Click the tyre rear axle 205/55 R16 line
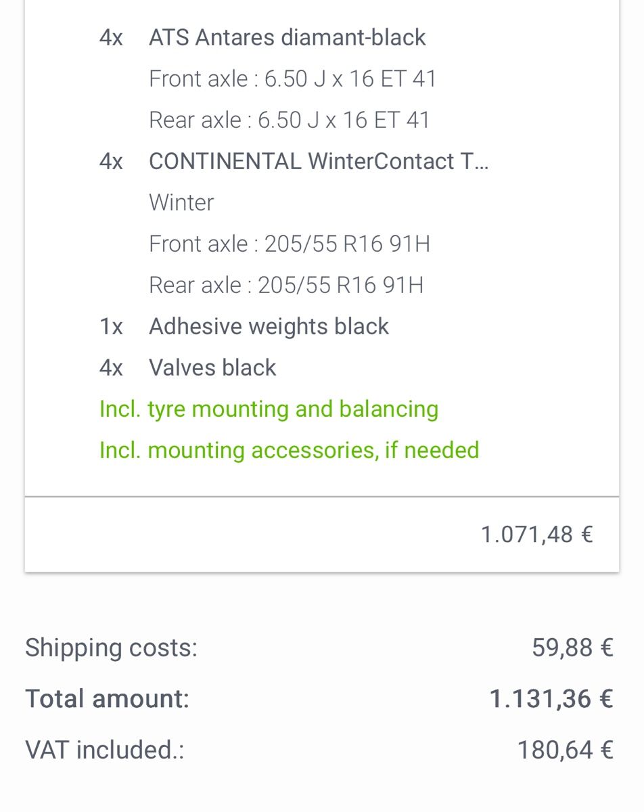The image size is (644, 812). click(x=285, y=286)
